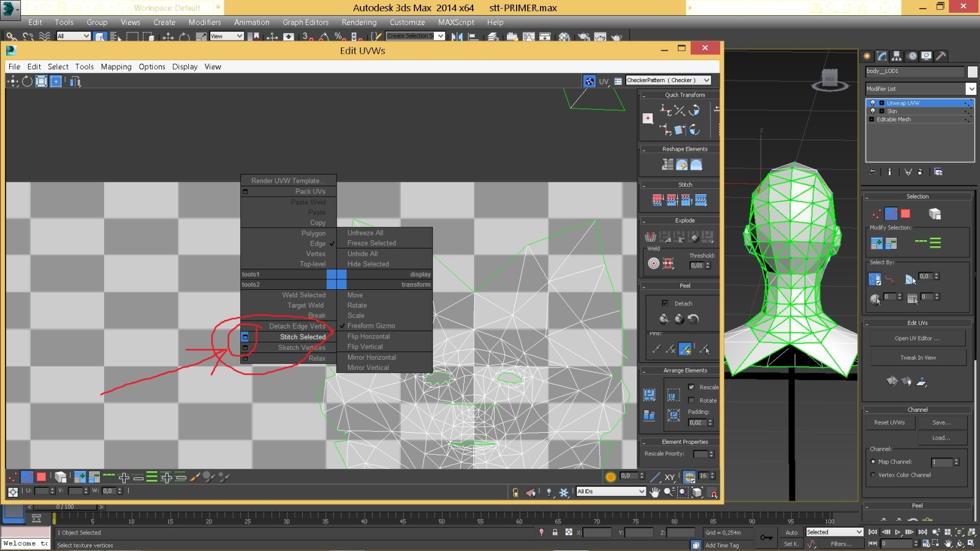Open the All IDs dropdown
The height and width of the screenshot is (551, 980).
pyautogui.click(x=611, y=492)
